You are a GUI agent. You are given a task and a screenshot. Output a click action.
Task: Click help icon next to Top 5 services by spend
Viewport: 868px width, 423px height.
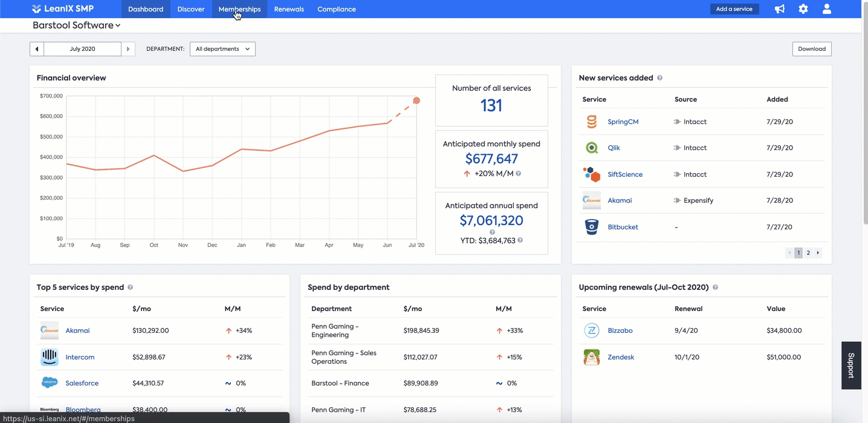click(130, 287)
